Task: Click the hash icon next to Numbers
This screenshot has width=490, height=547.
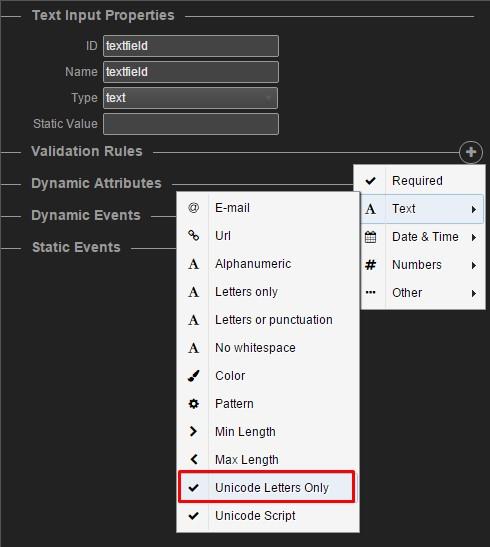Action: tap(370, 265)
